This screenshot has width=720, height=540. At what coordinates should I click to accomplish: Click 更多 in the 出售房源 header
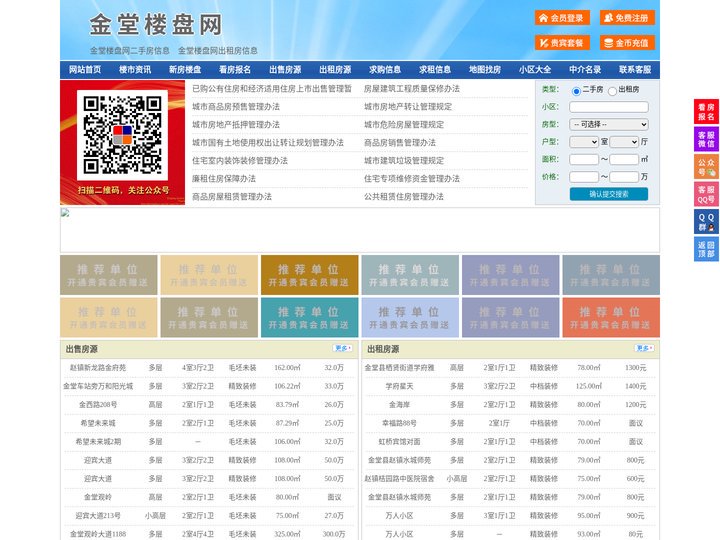coord(343,349)
